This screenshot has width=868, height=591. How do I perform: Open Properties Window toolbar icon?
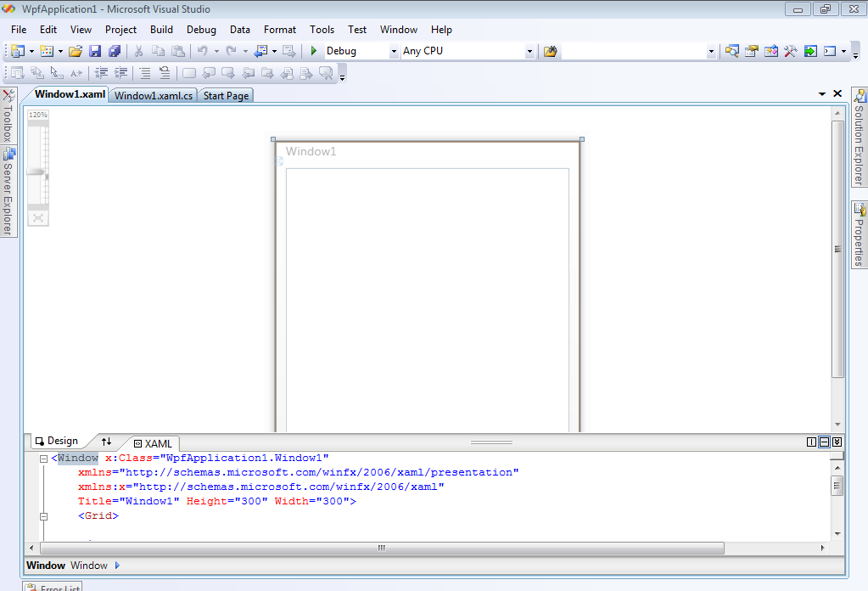pos(751,51)
